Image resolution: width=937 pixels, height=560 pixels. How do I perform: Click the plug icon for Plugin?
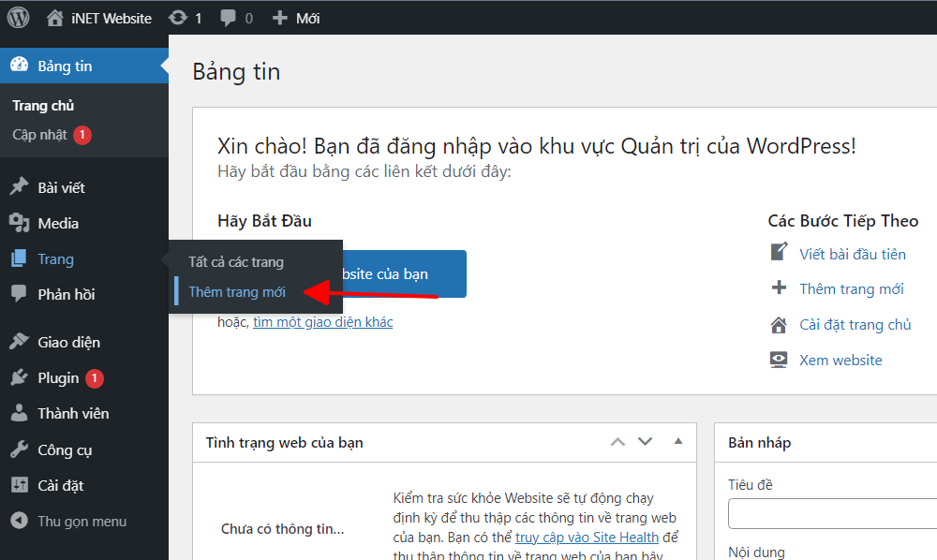coord(19,377)
